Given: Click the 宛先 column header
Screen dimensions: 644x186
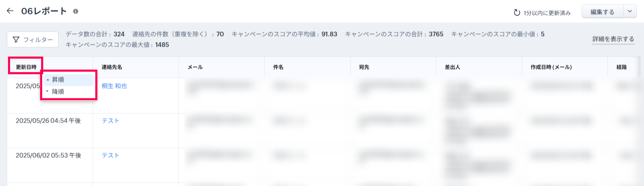Looking at the screenshot, I should (364, 67).
